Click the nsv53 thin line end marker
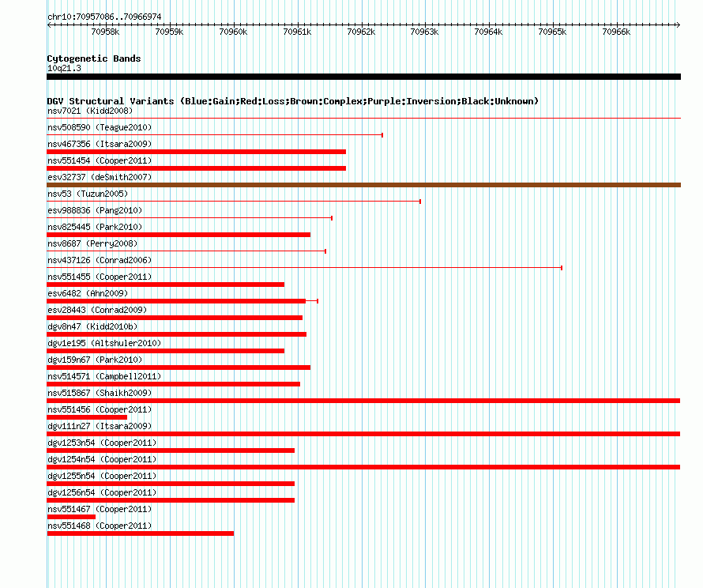 pyautogui.click(x=420, y=202)
